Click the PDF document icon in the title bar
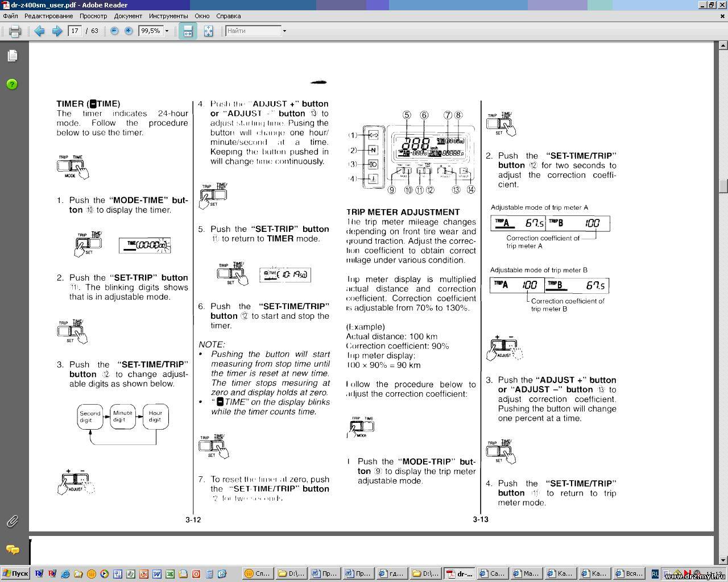728x582 pixels. [x=5, y=5]
